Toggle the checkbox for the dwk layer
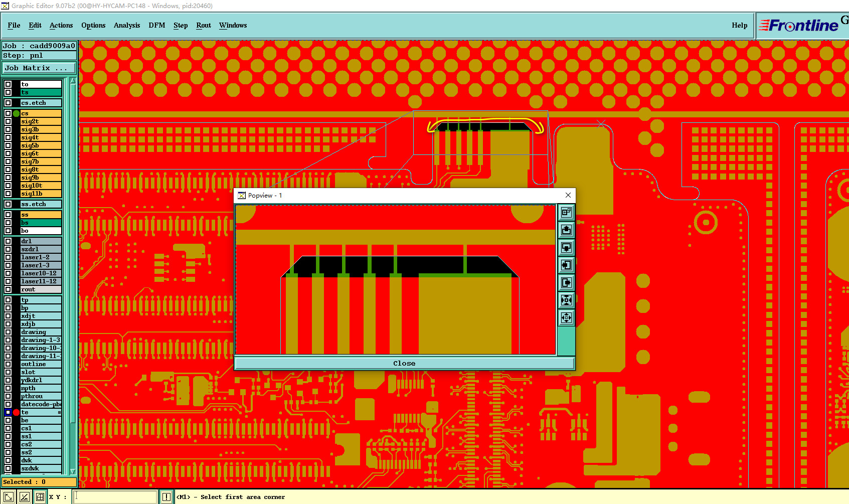The height and width of the screenshot is (504, 849). tap(8, 460)
